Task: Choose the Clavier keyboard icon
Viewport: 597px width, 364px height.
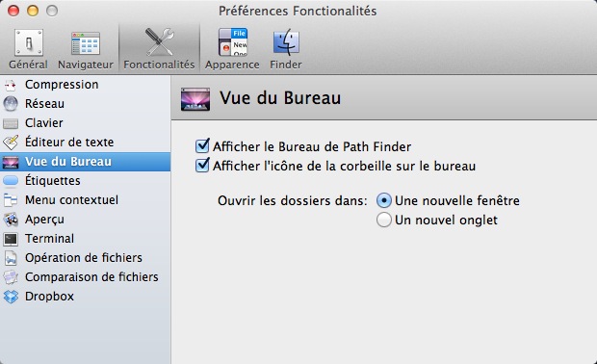Action: [11, 123]
